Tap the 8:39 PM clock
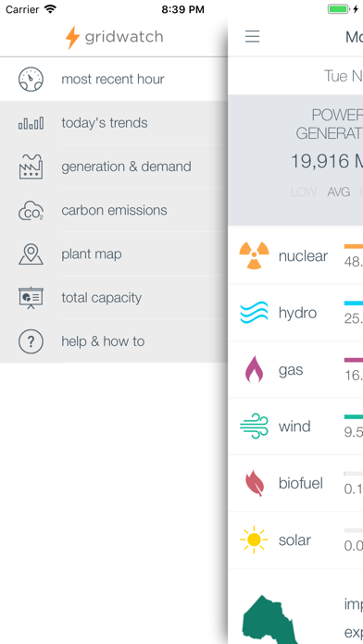This screenshot has height=644, width=363. [182, 9]
